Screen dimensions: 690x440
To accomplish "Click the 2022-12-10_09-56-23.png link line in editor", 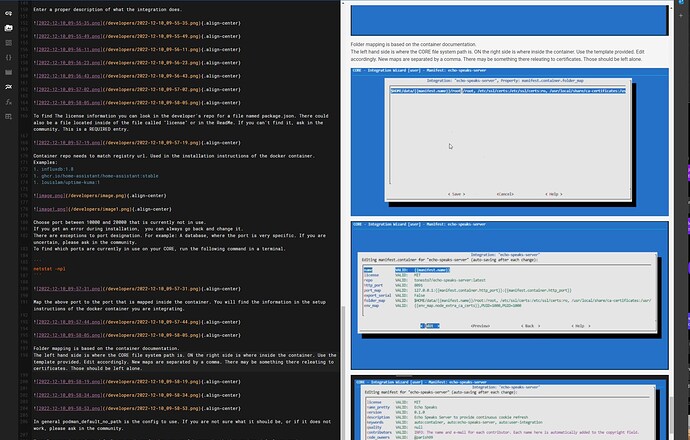I will pos(137,62).
